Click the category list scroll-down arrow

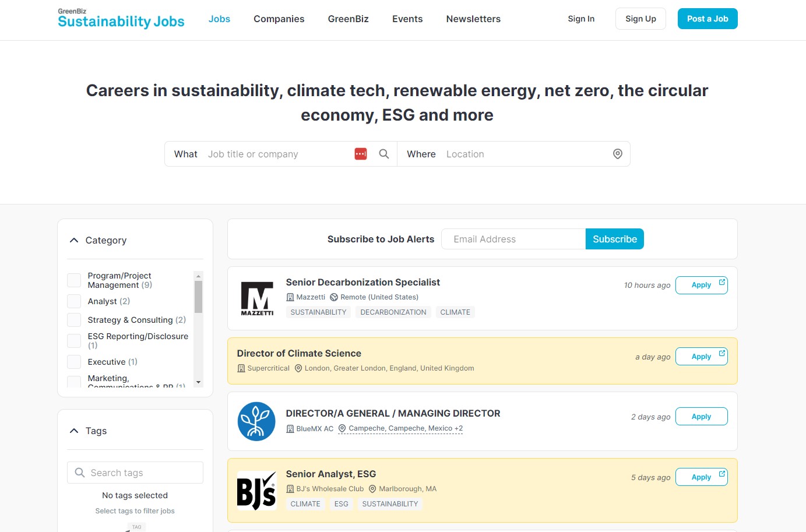pyautogui.click(x=199, y=382)
